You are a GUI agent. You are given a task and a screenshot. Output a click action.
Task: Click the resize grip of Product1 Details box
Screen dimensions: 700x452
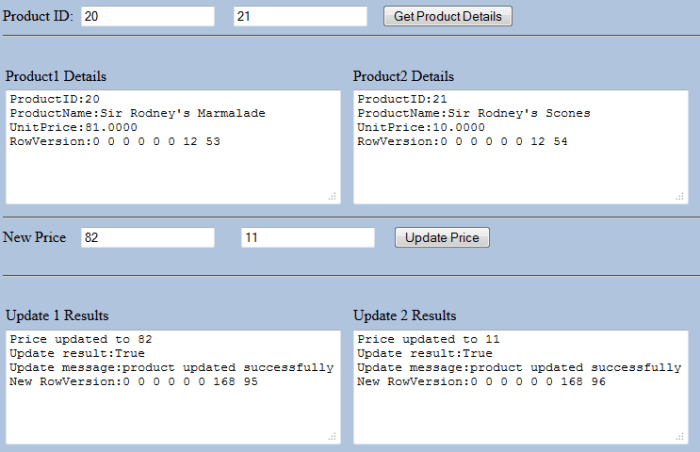[x=332, y=197]
